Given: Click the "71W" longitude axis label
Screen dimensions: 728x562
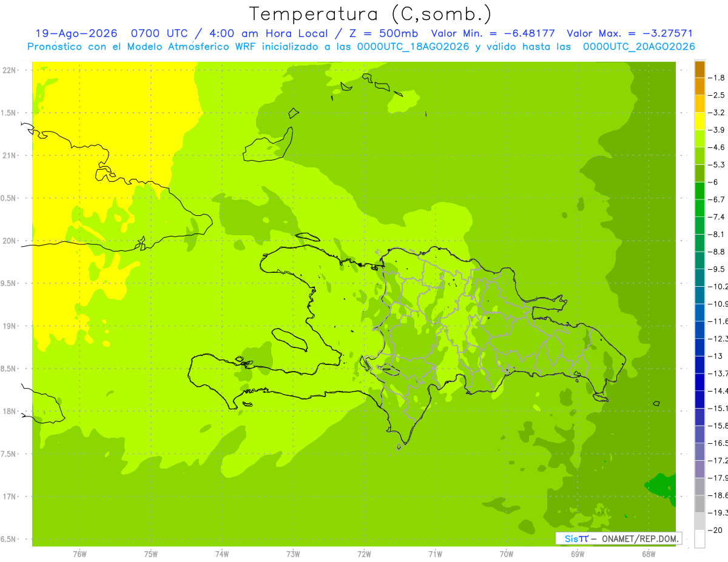Looking at the screenshot, I should 435,554.
